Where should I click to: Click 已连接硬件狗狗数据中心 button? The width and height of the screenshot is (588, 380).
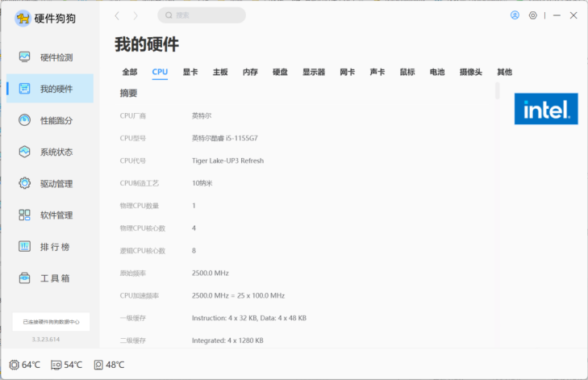click(51, 322)
